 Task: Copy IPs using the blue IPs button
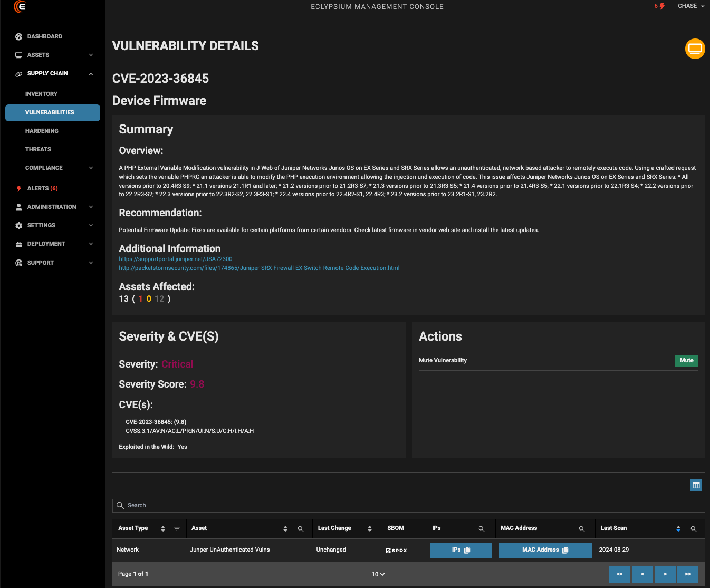[461, 550]
